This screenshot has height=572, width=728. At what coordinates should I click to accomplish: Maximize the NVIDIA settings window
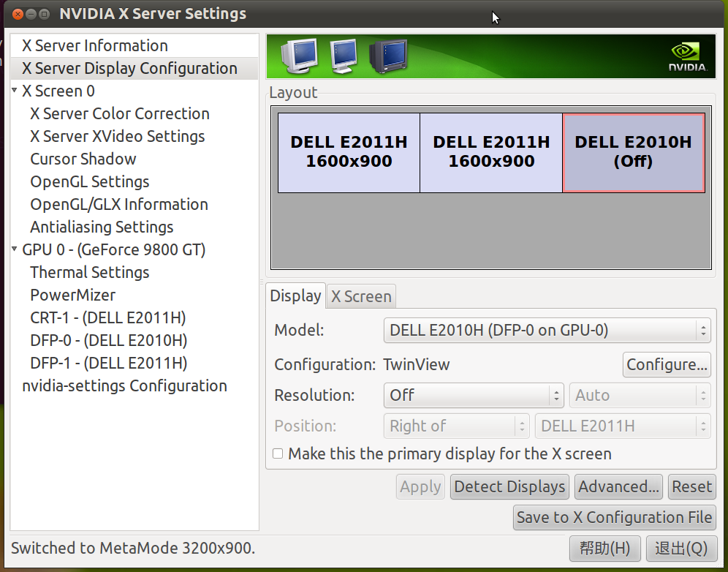pos(44,14)
